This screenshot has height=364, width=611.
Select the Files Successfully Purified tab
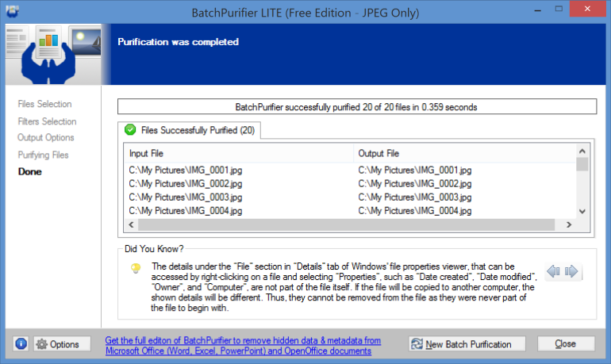tap(190, 130)
